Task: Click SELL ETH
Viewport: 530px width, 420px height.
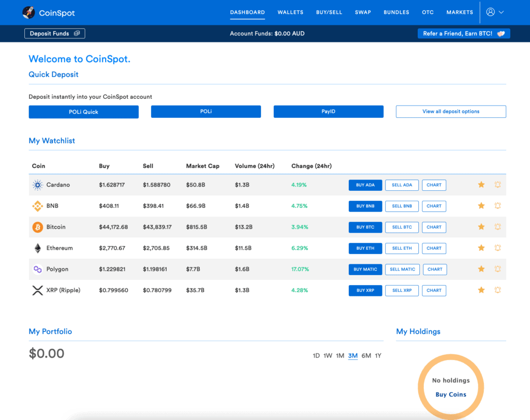Action: tap(402, 248)
